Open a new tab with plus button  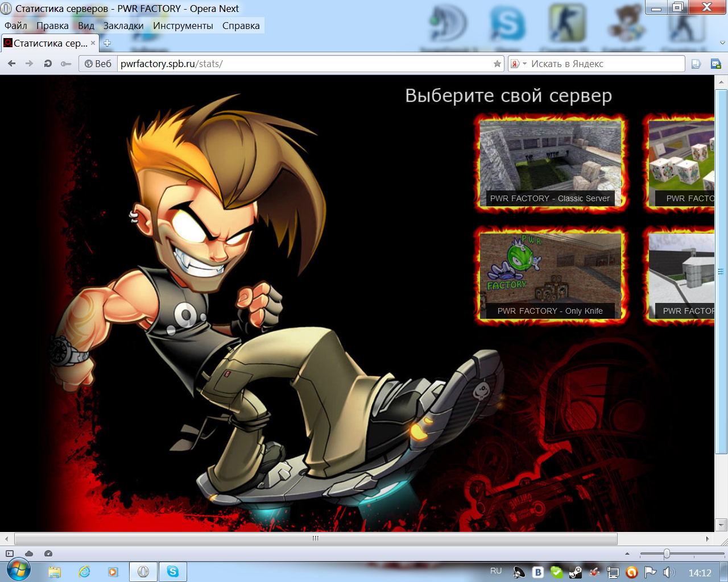pyautogui.click(x=107, y=43)
